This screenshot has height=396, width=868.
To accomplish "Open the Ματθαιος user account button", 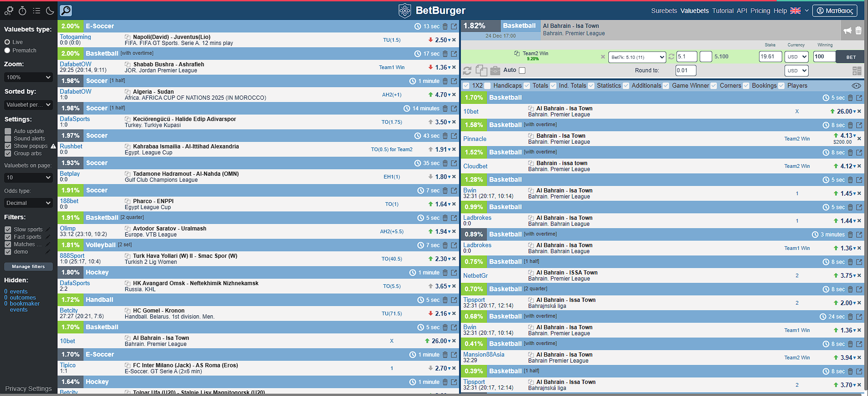I will [x=835, y=11].
